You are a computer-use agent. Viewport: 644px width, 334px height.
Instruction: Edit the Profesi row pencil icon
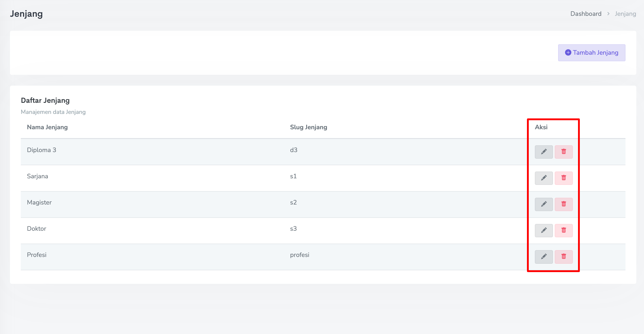point(543,257)
